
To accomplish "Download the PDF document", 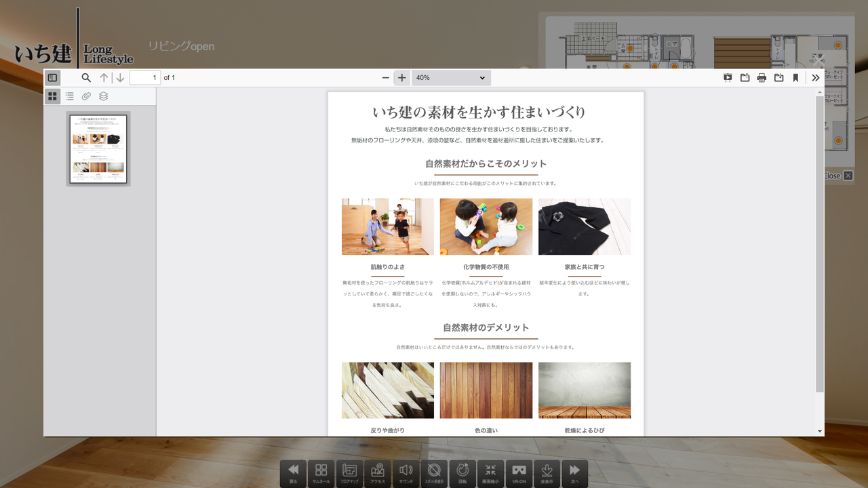I will point(778,78).
